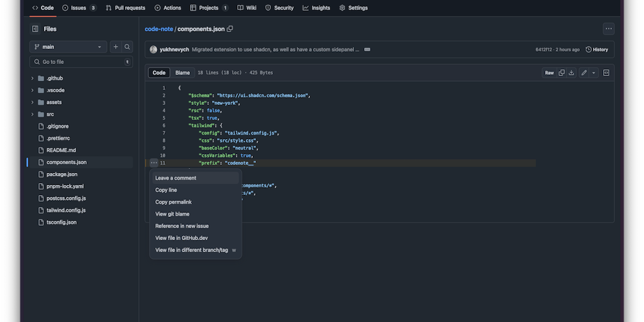Open edit options dropdown arrow next to pencil

[x=594, y=73]
